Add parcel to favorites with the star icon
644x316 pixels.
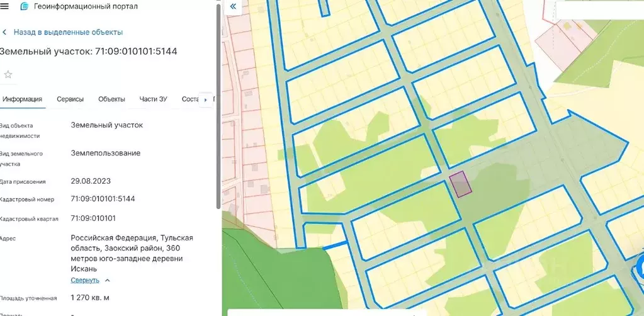click(x=8, y=74)
